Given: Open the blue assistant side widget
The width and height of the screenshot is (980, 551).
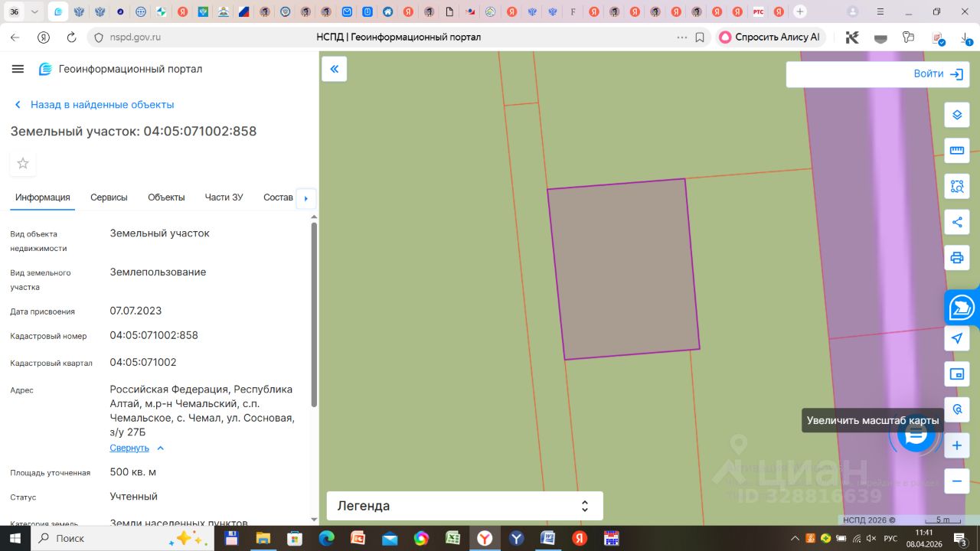Looking at the screenshot, I should pos(962,308).
